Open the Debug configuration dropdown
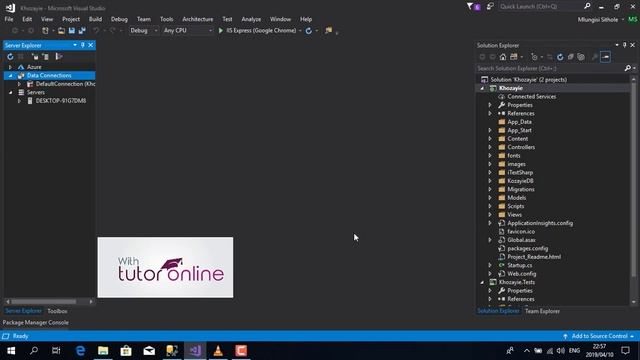 144,31
